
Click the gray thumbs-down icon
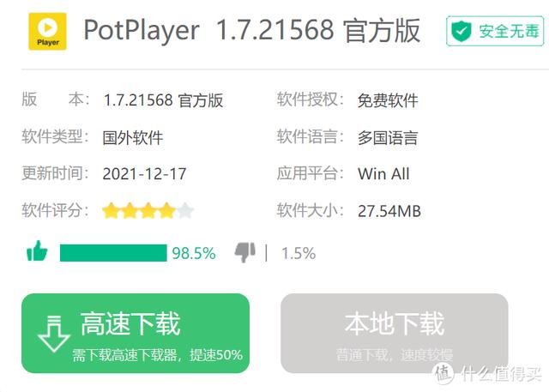pos(245,251)
